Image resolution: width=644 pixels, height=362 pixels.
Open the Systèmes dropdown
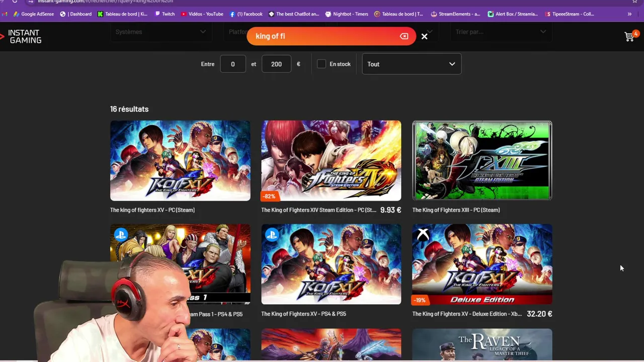pos(160,32)
